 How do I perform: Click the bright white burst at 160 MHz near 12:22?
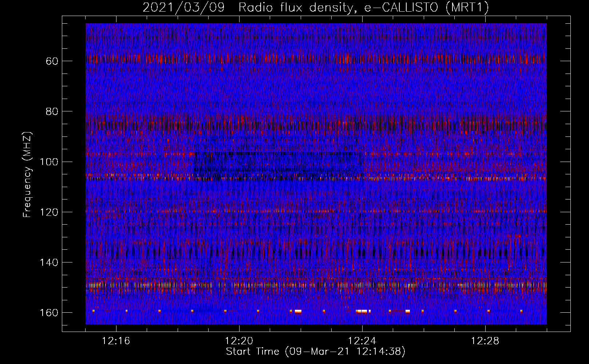[298, 311]
